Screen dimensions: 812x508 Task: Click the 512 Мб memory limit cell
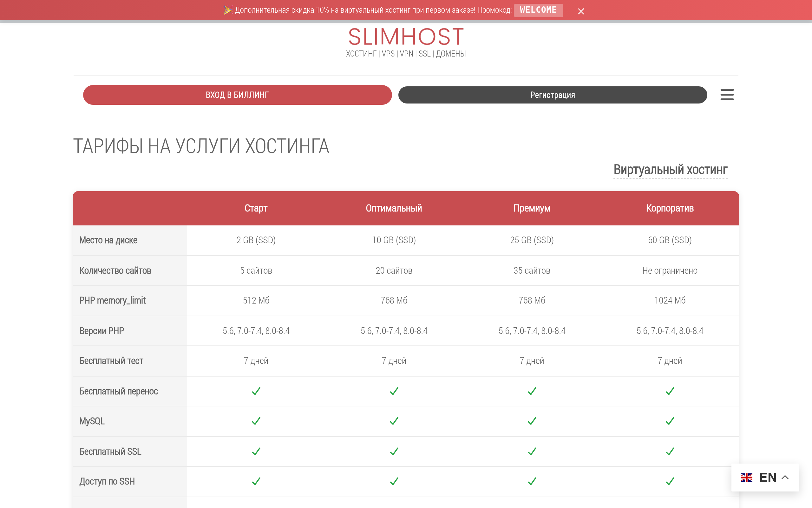[256, 300]
